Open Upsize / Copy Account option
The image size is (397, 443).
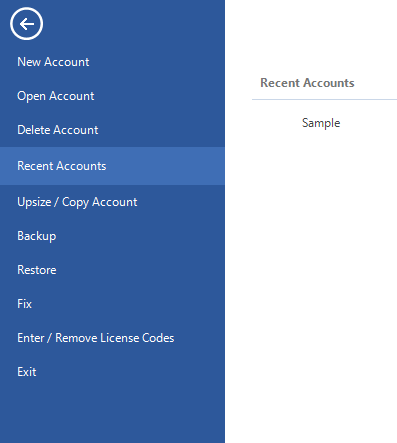77,202
